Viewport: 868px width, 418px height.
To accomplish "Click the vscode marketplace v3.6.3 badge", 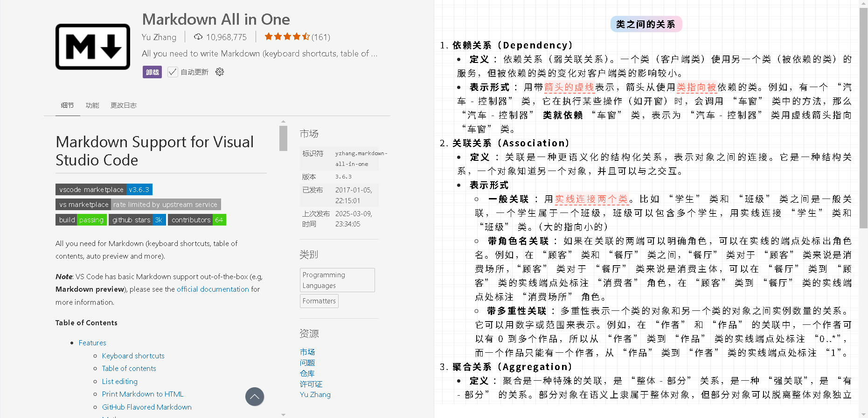I will (104, 190).
